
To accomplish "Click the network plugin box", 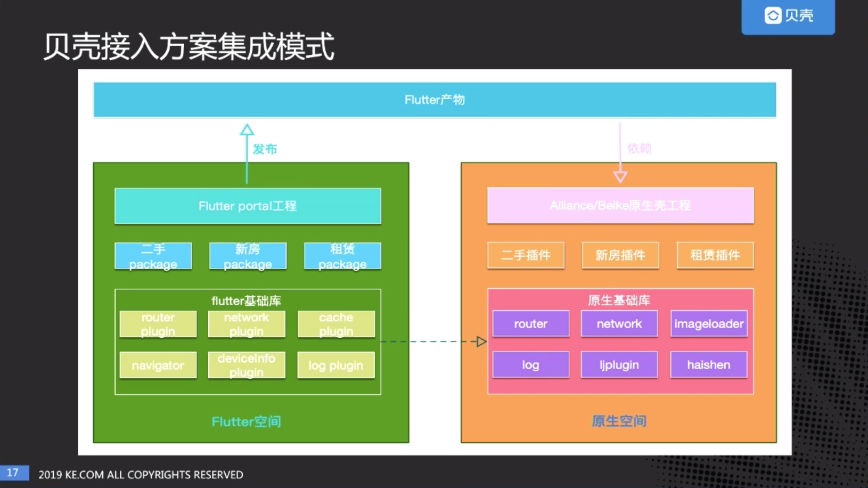I will [247, 324].
